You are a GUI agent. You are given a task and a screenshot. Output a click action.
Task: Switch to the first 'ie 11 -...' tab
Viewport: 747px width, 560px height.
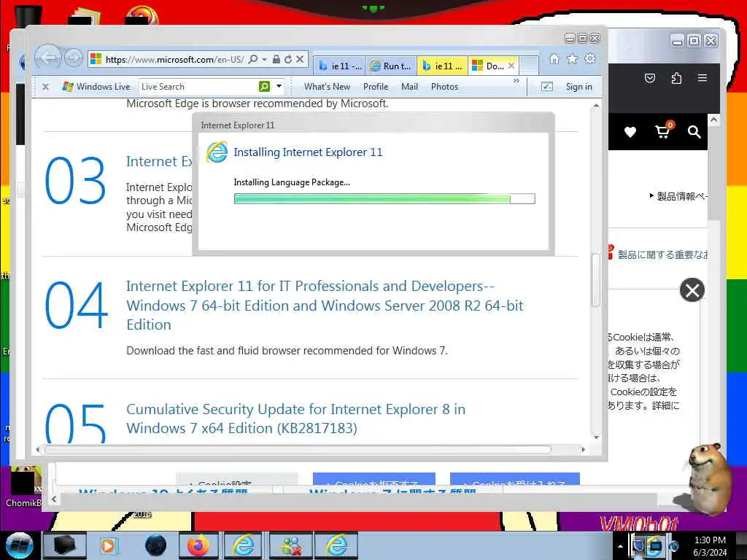[340, 66]
